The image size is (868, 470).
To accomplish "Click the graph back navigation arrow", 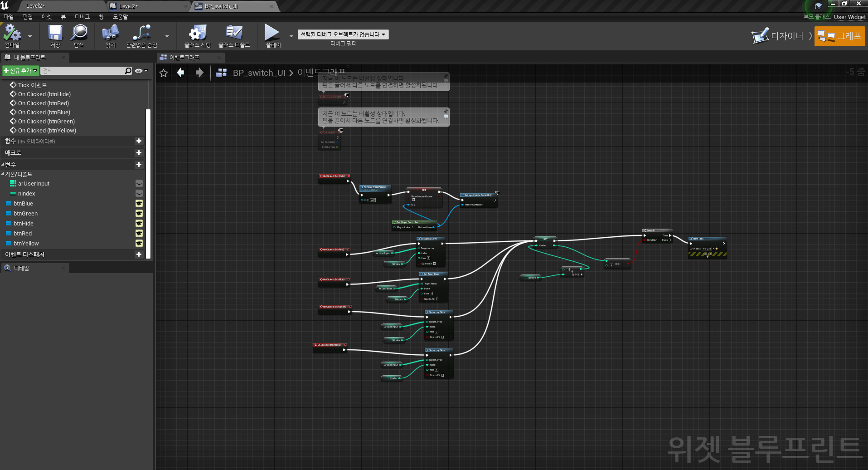I will pos(180,73).
